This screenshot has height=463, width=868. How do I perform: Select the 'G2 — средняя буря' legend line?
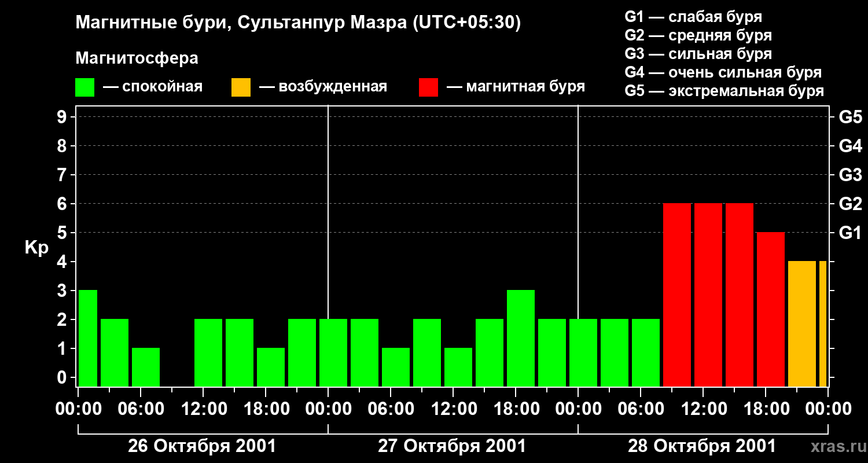coord(698,35)
